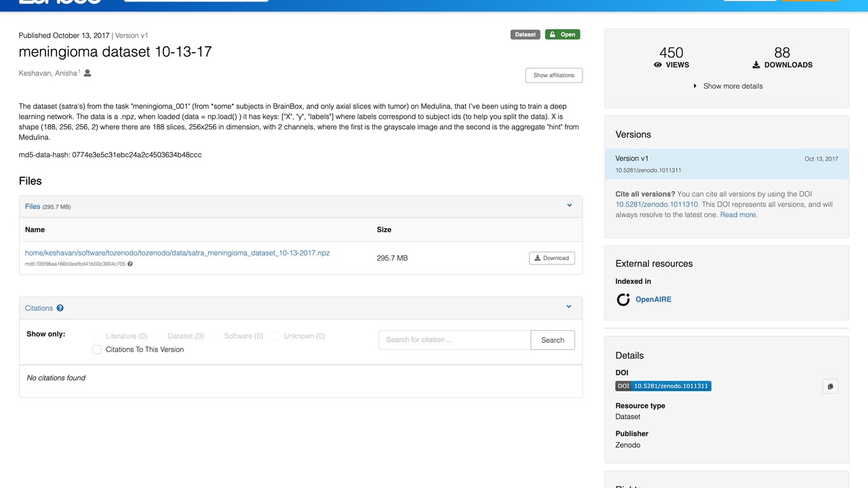Click the 450 views count
The image size is (868, 488).
(x=671, y=52)
